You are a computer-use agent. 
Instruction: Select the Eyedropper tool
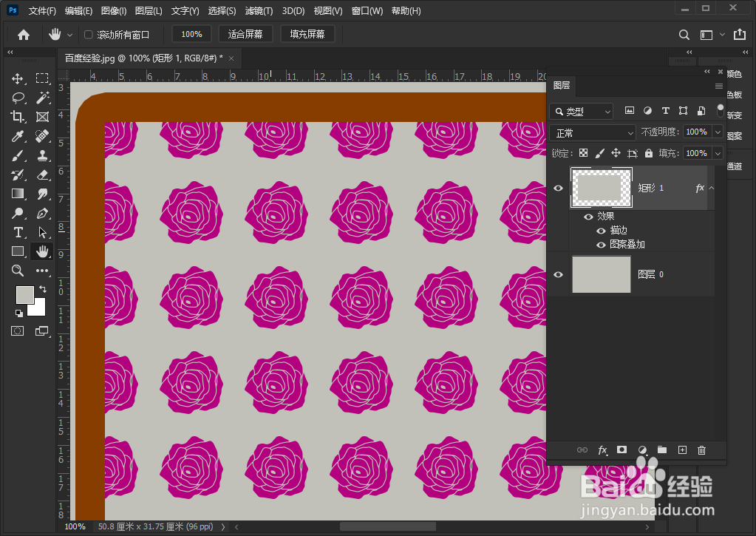click(x=18, y=136)
